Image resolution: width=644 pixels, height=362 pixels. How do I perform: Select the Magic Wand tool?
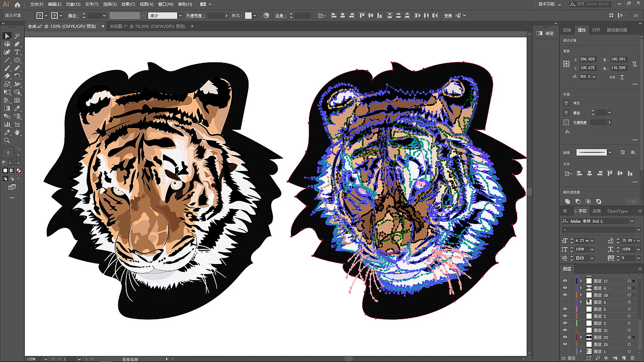(x=17, y=36)
